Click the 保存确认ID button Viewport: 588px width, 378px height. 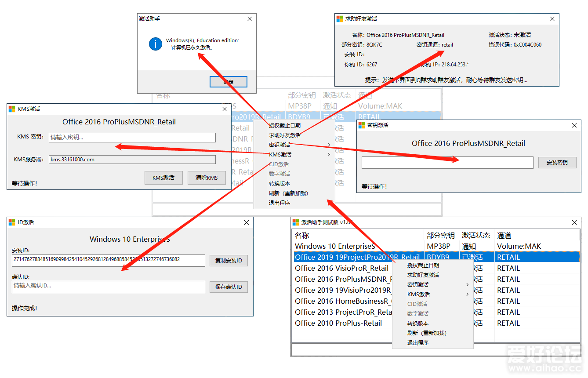[229, 287]
